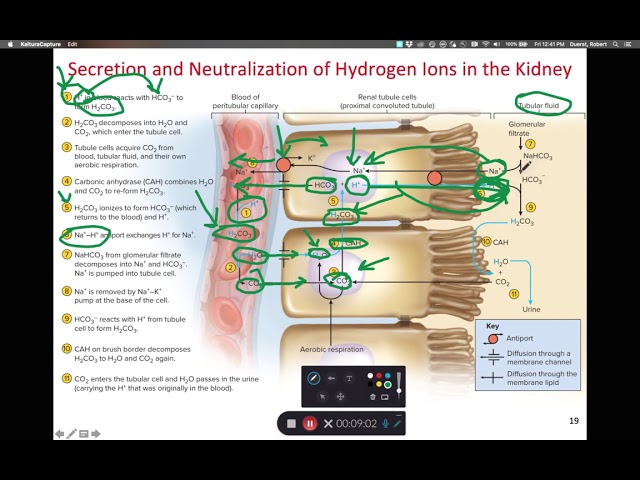
Task: Go to next slide arrow
Action: pos(96,433)
